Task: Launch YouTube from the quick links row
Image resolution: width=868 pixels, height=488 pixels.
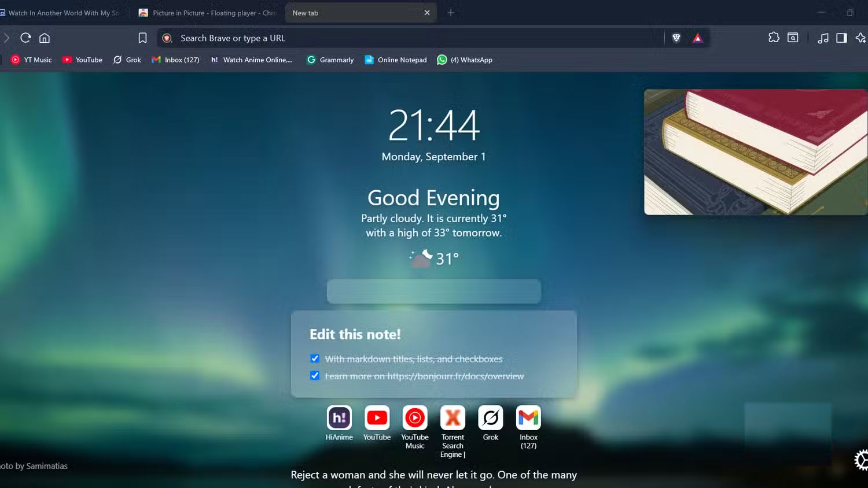Action: [x=377, y=418]
